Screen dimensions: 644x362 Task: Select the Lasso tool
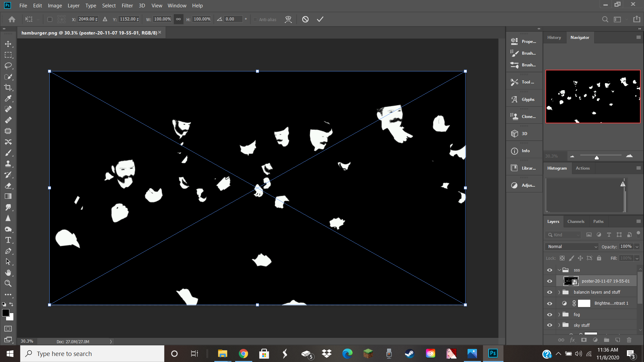tap(8, 66)
